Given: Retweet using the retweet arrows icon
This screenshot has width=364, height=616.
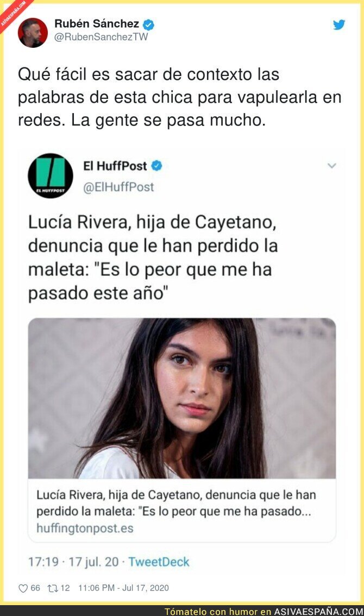Looking at the screenshot, I should 52,588.
